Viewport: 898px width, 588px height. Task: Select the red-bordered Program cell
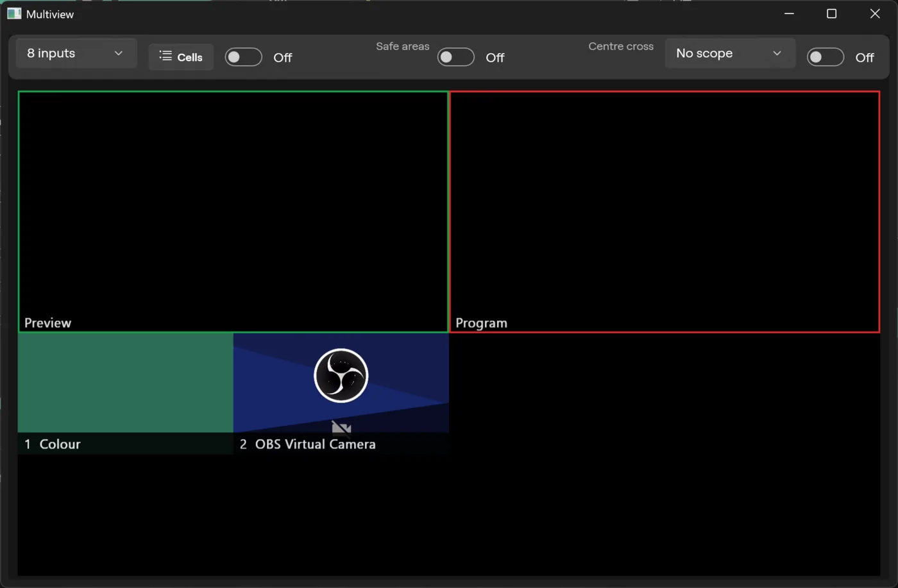point(665,212)
